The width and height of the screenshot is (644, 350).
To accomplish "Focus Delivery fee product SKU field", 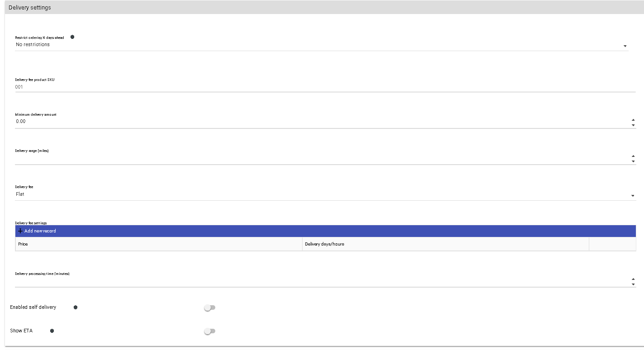I will pyautogui.click(x=325, y=87).
